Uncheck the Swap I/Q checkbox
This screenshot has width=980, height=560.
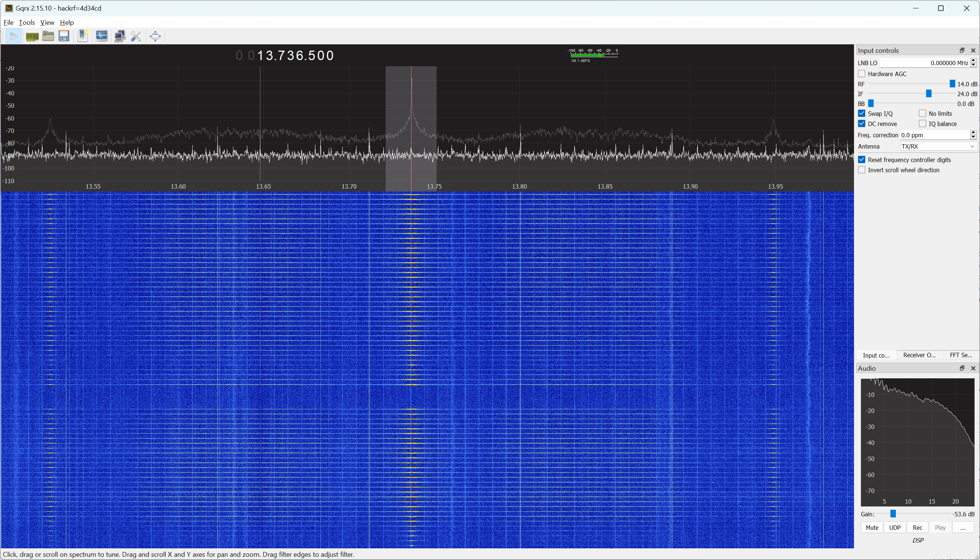pyautogui.click(x=862, y=114)
